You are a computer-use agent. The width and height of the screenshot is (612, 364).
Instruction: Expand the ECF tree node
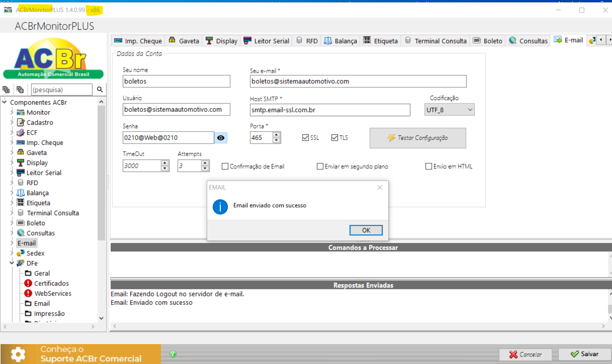[12, 132]
